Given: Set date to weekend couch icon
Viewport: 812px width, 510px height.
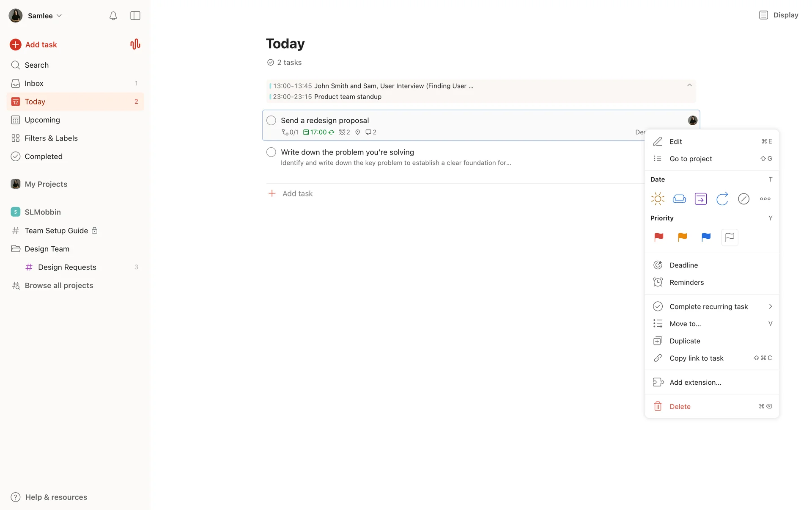Looking at the screenshot, I should [x=679, y=199].
